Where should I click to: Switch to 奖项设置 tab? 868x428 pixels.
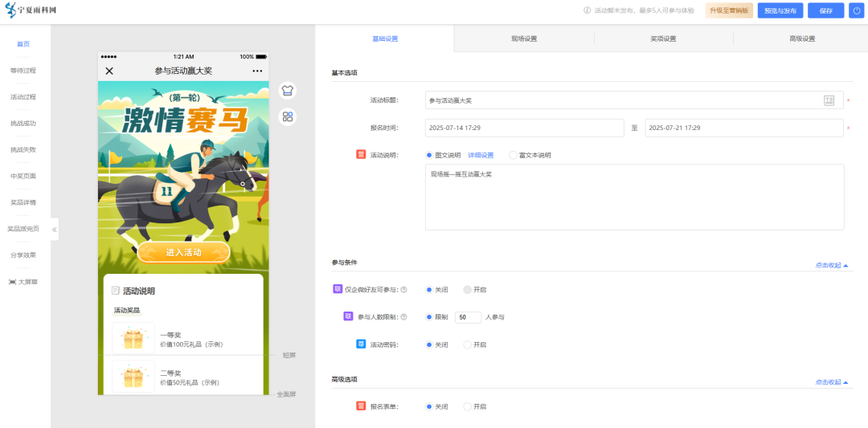(x=663, y=39)
